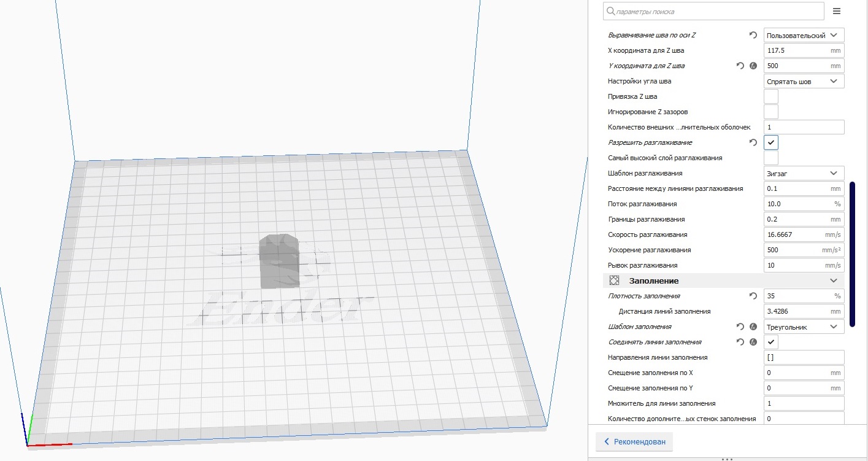Edit the 'Дистанция линий заполнения' field

click(x=804, y=311)
